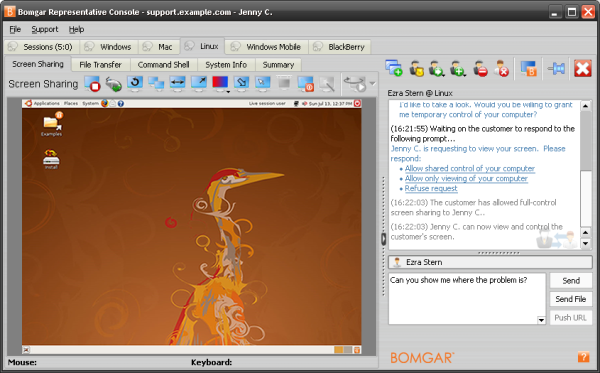Click the greyed-out gray screen icon
The image size is (600, 373).
[x=284, y=83]
